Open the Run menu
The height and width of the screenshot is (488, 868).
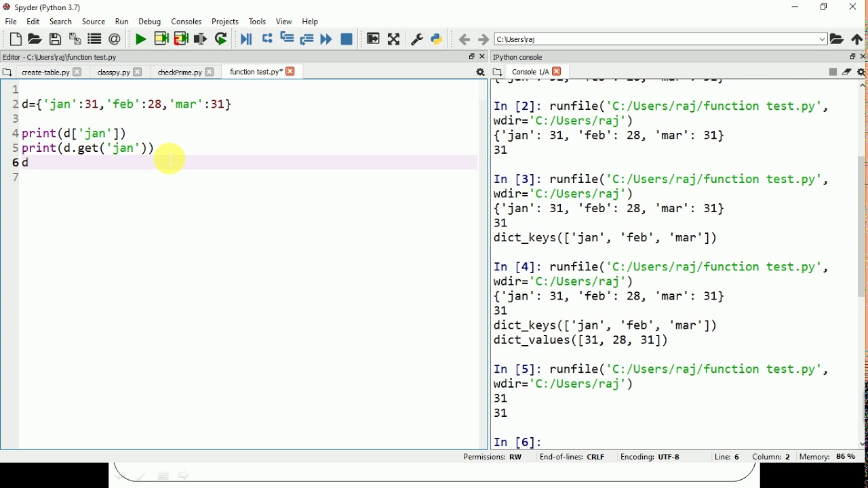[x=122, y=22]
